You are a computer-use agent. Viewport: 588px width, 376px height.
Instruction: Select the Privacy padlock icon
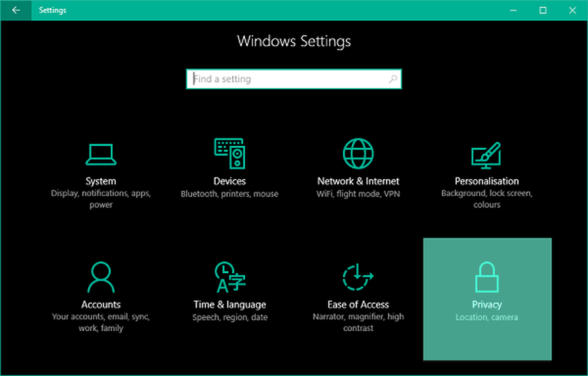pos(486,277)
